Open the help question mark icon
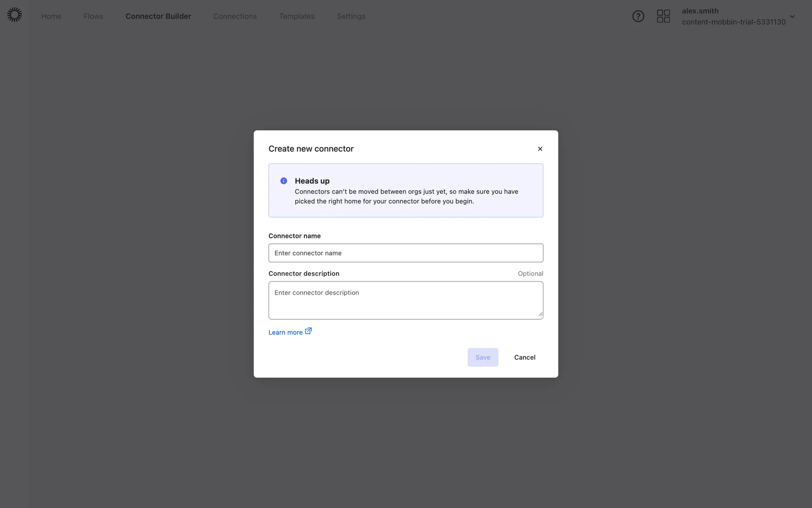 pyautogui.click(x=638, y=16)
